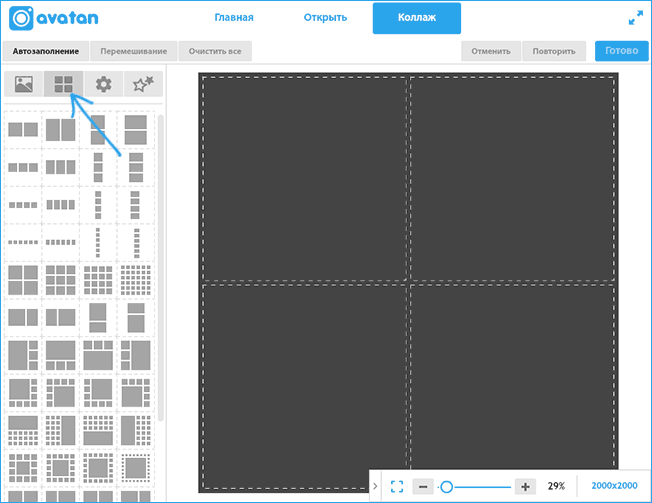652x503 pixels.
Task: Finish the collage with the Готово button
Action: (622, 51)
